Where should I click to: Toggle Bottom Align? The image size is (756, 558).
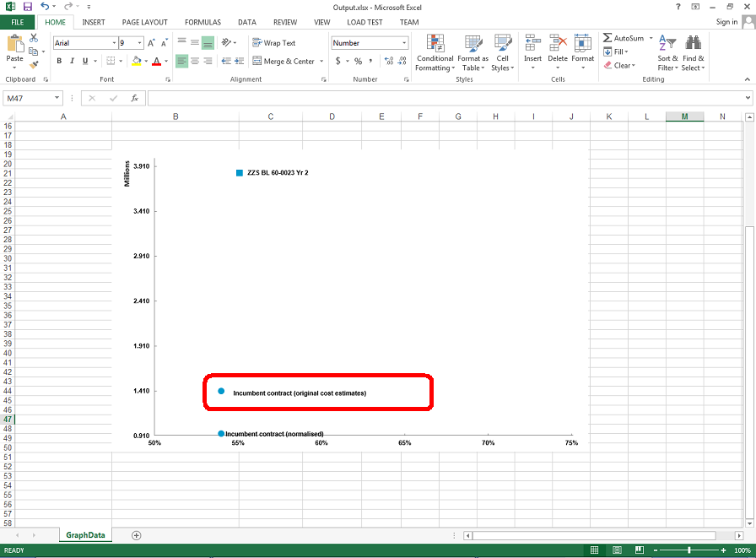pos(208,43)
